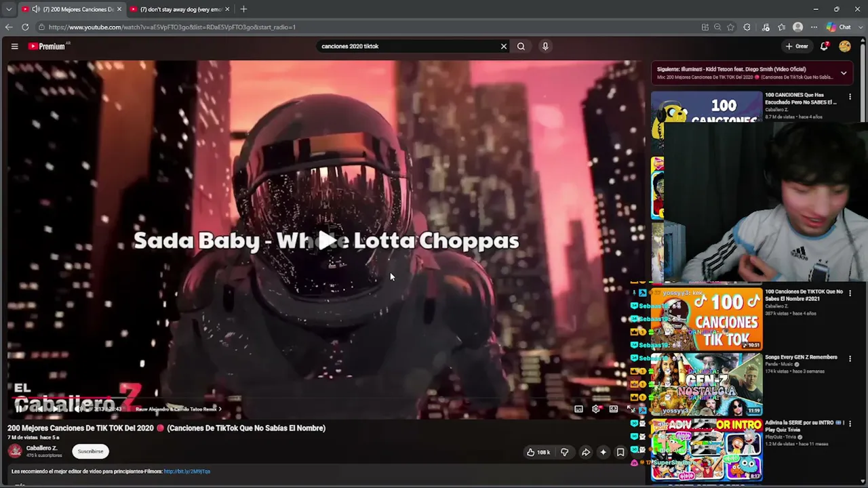Share the video using the arrow icon

click(x=586, y=452)
